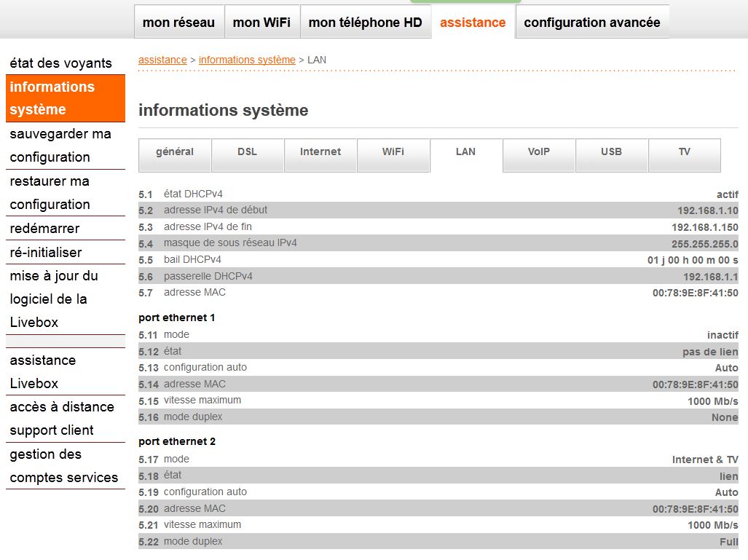Choose 'sauvegarder ma configuration' in sidebar
The width and height of the screenshot is (748, 560).
pos(60,146)
